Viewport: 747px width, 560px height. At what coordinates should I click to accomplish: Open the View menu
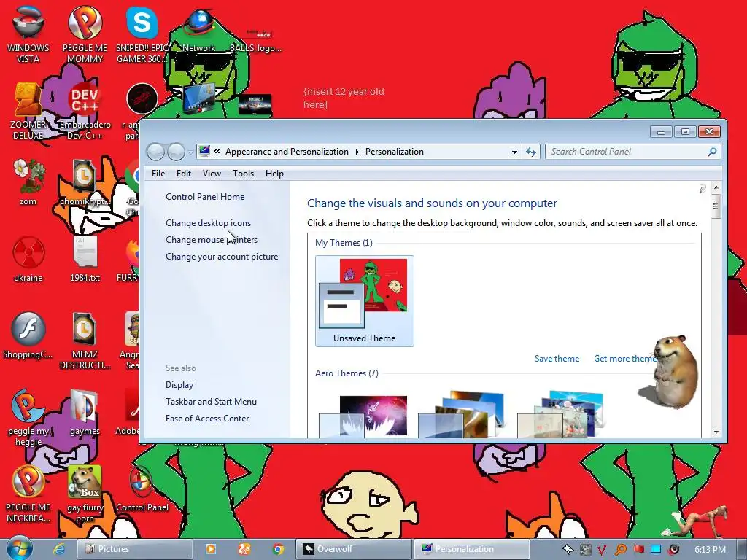pos(212,174)
